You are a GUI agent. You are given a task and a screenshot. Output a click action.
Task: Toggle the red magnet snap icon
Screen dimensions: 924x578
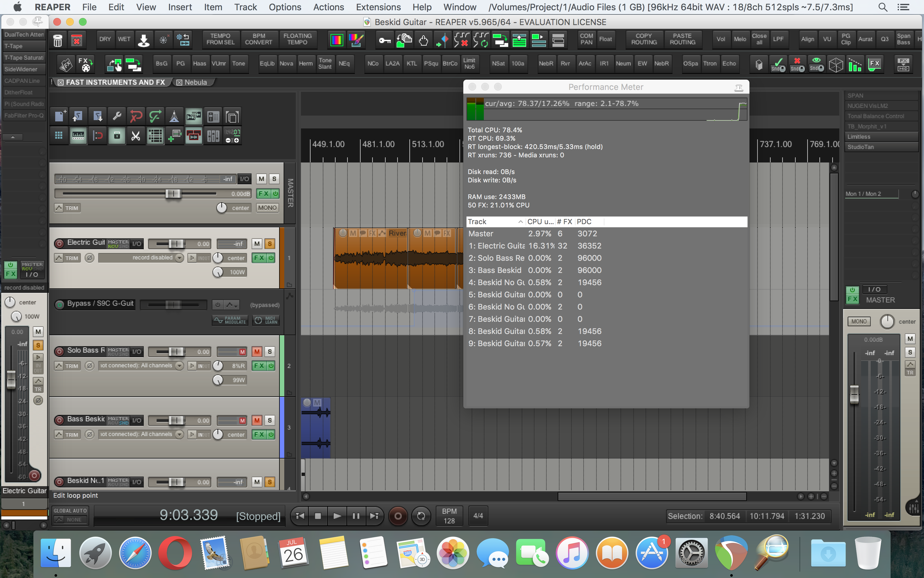98,136
